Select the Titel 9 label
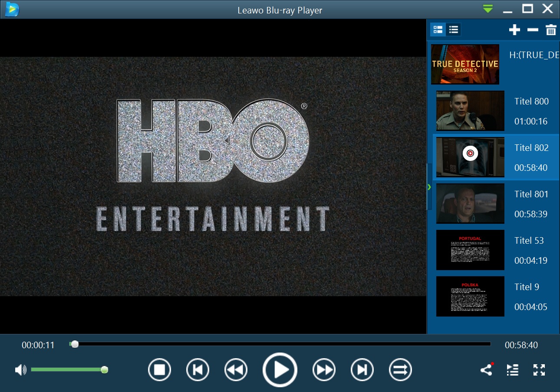 527,287
